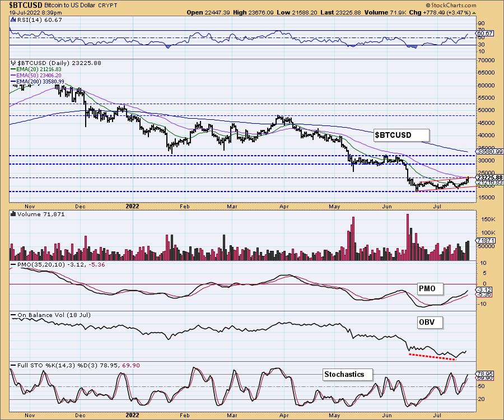This screenshot has width=504, height=420.
Task: Click the -3.12 PMO value tag on right axis
Action: (484, 290)
